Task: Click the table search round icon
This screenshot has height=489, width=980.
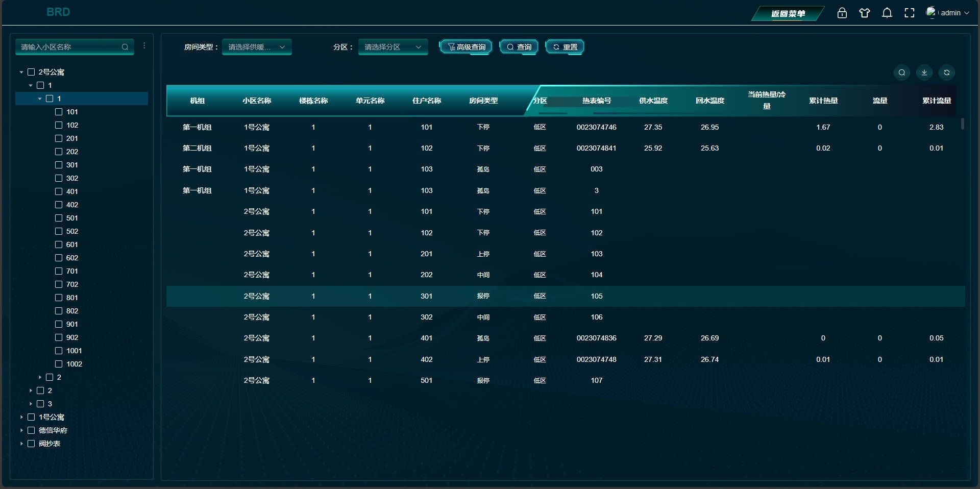Action: coord(902,72)
